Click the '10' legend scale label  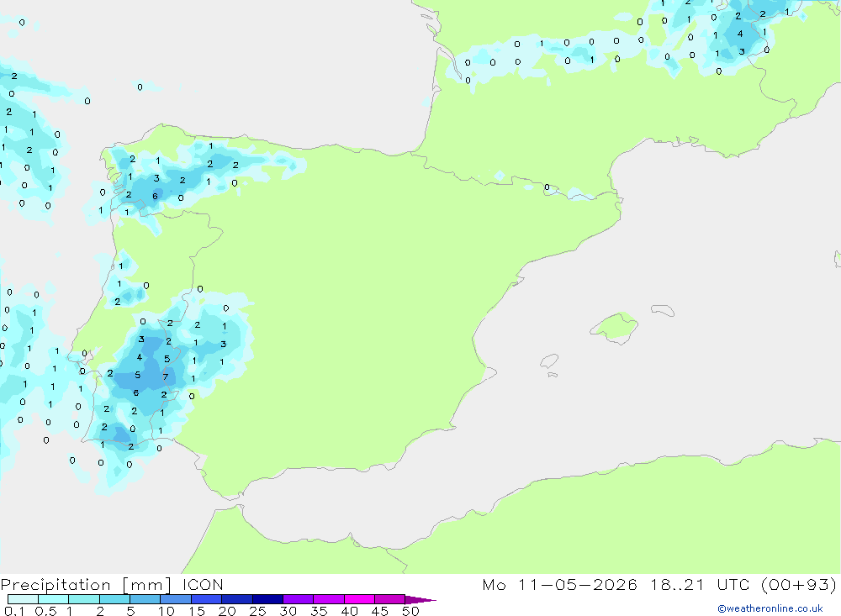[x=167, y=611]
